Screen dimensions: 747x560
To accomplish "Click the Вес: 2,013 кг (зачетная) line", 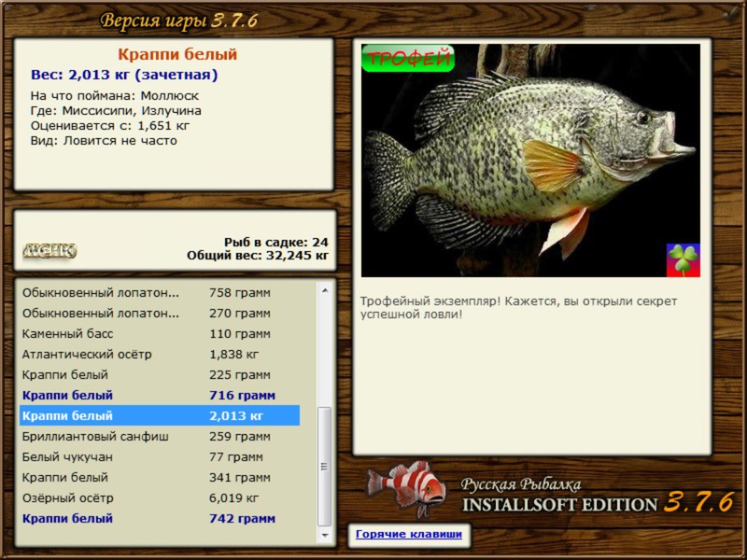I will tap(124, 75).
